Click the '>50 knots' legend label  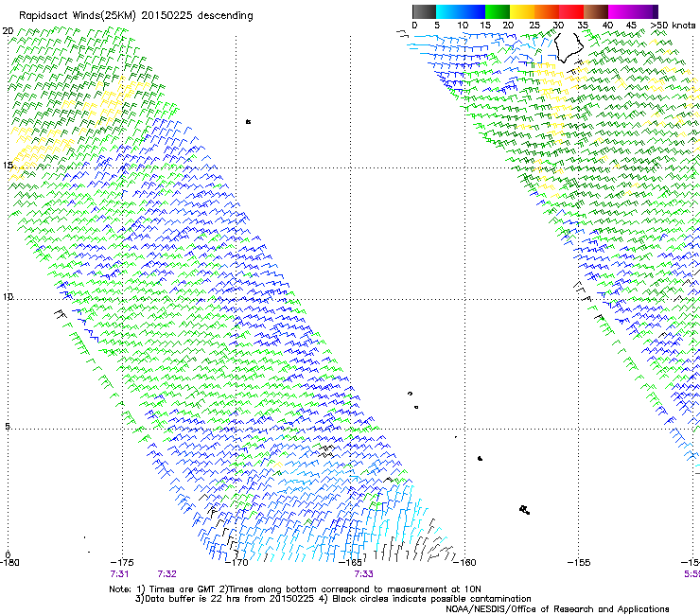673,26
